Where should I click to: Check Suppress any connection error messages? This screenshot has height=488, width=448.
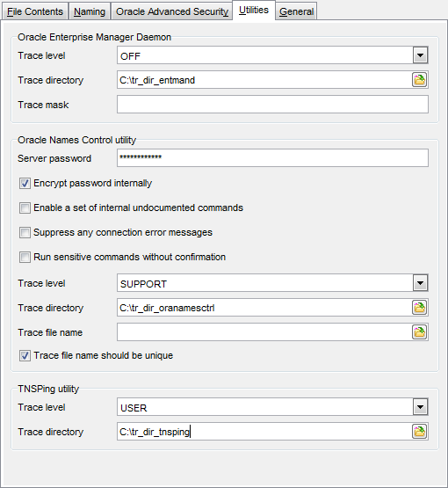(x=25, y=232)
